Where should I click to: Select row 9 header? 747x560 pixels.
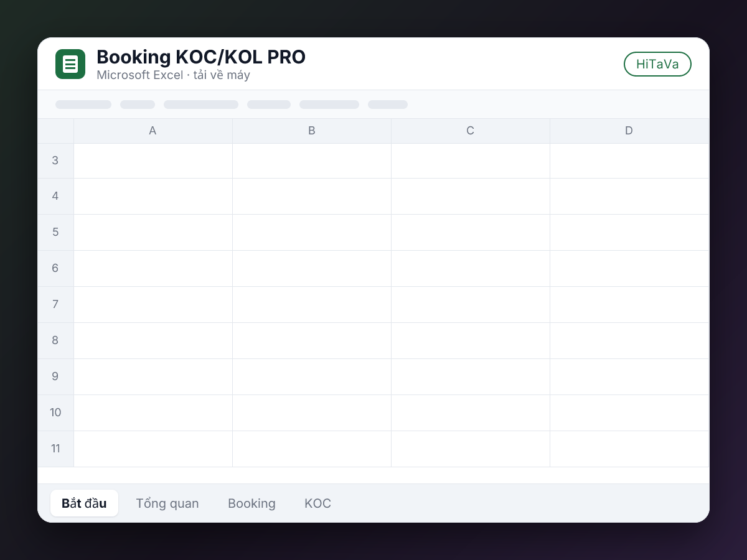click(x=55, y=377)
